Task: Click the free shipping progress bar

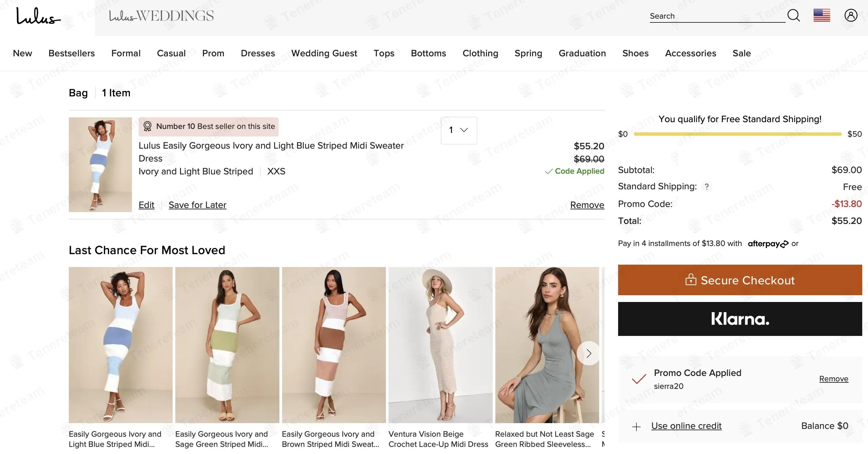Action: coord(737,134)
